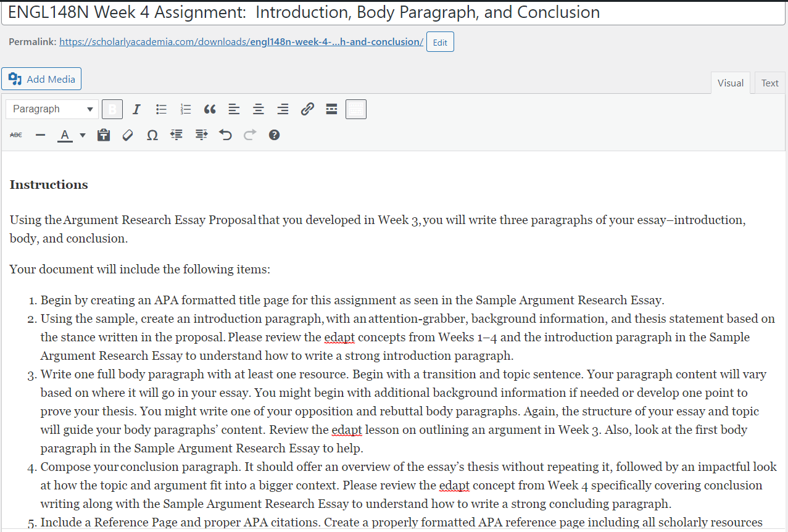Redo the last undone change
The image size is (788, 532).
pyautogui.click(x=250, y=135)
